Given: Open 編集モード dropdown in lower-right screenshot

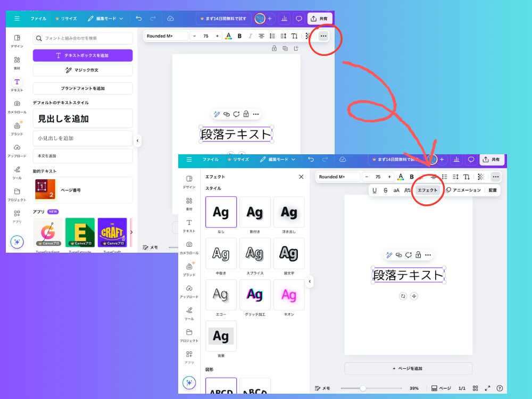Looking at the screenshot, I should coord(278,160).
